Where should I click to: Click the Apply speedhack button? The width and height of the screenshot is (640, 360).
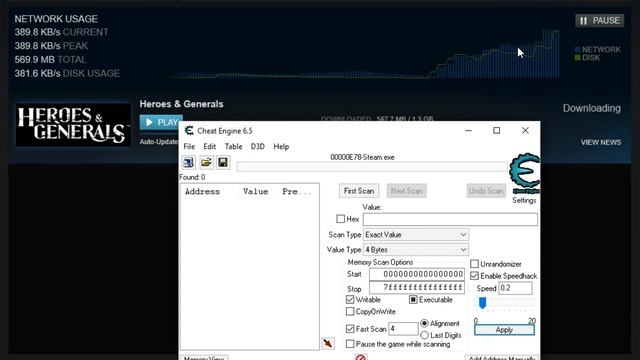point(504,330)
